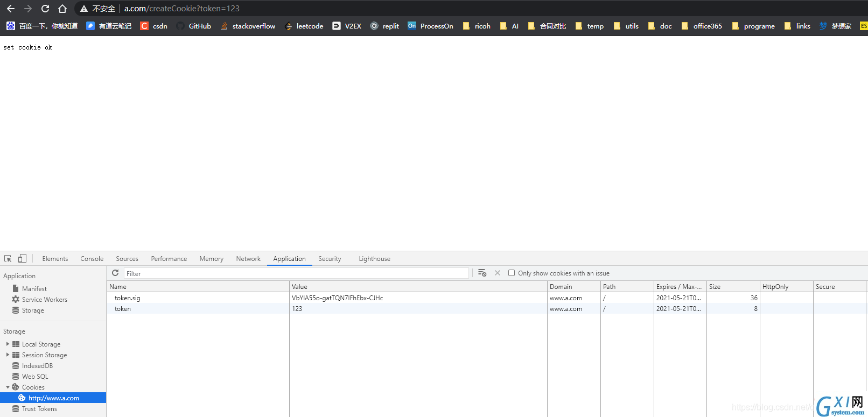This screenshot has width=868, height=417.
Task: Select the Application tab
Action: (290, 259)
